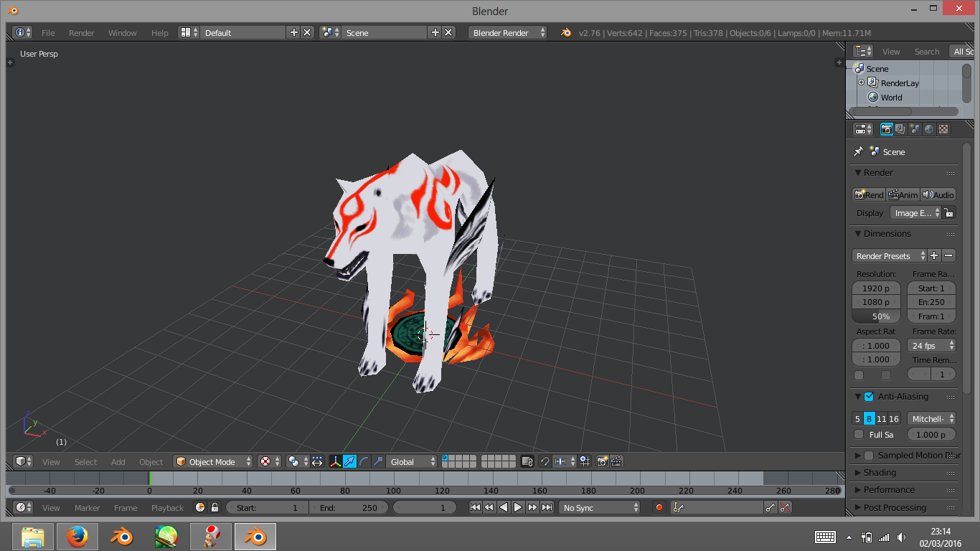The image size is (980, 551).
Task: Toggle the use preview range clock icon
Action: pyautogui.click(x=200, y=507)
